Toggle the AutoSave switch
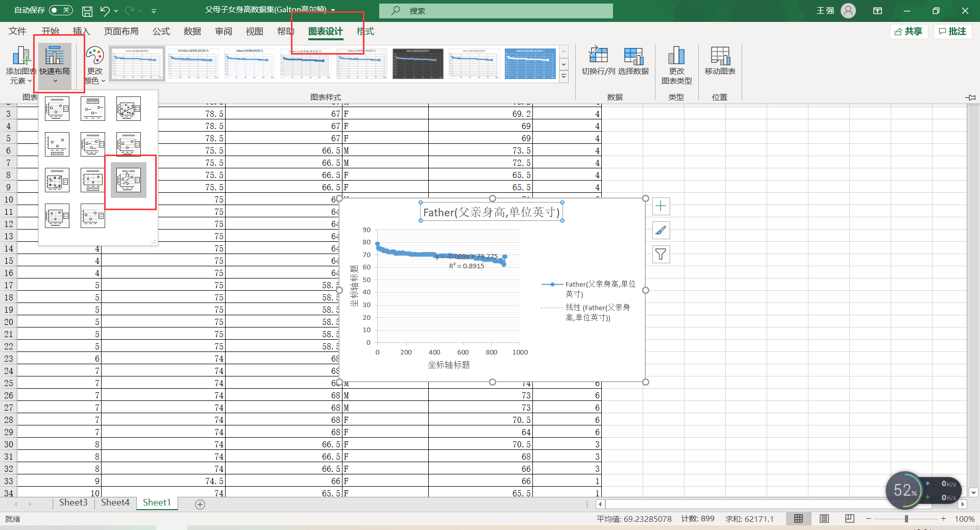This screenshot has width=980, height=530. click(x=61, y=10)
